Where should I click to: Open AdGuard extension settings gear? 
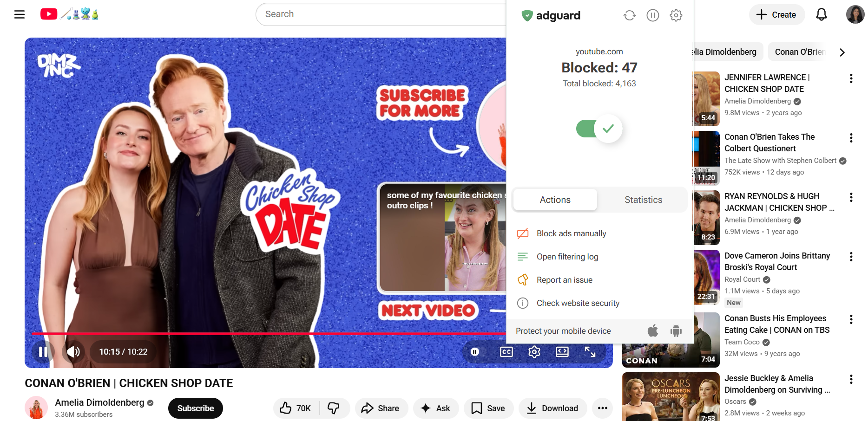(676, 15)
